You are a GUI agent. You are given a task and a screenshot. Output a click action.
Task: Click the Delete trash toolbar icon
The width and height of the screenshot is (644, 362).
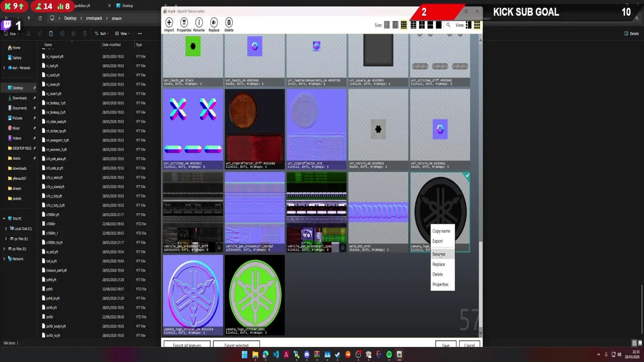229,23
